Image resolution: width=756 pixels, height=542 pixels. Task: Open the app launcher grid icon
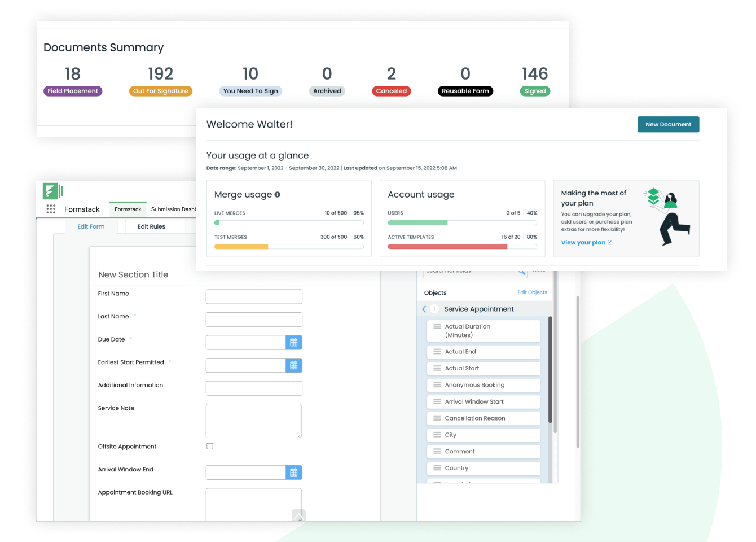pyautogui.click(x=51, y=209)
